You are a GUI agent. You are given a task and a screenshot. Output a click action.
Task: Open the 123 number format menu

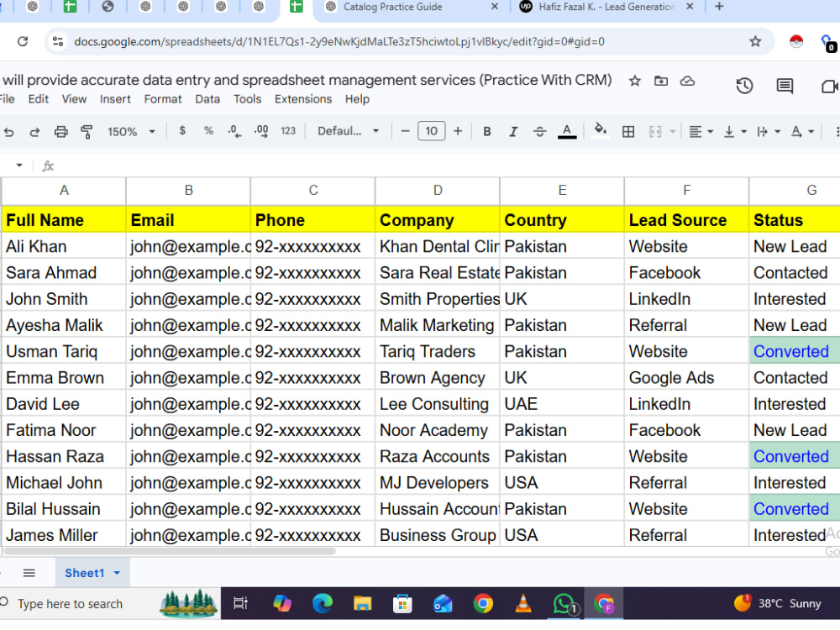(288, 131)
